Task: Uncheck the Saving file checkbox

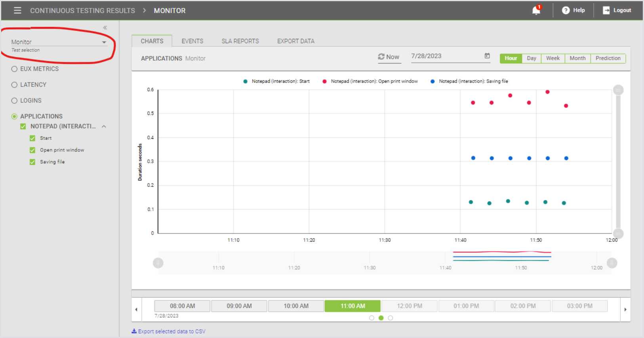Action: [x=32, y=162]
